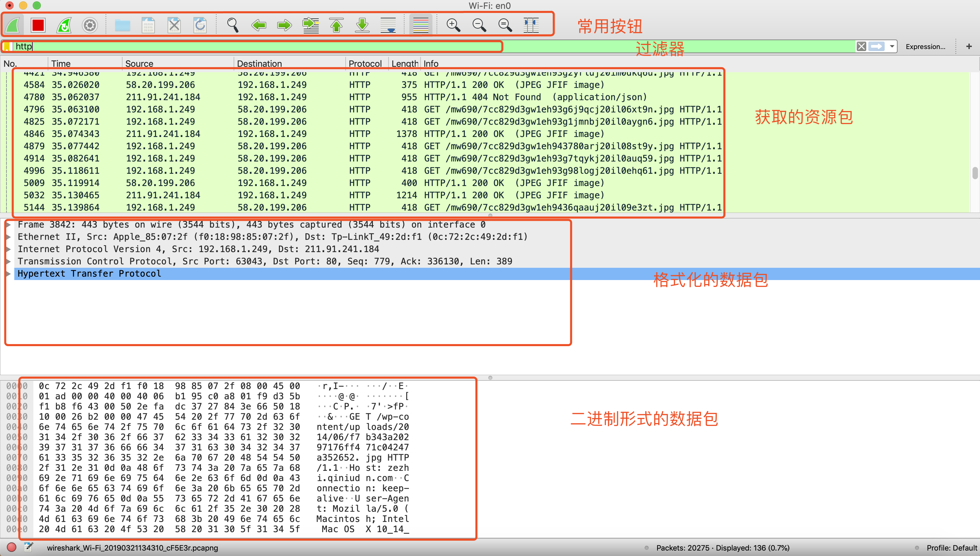
Task: Sort by the Time column header
Action: coord(85,63)
